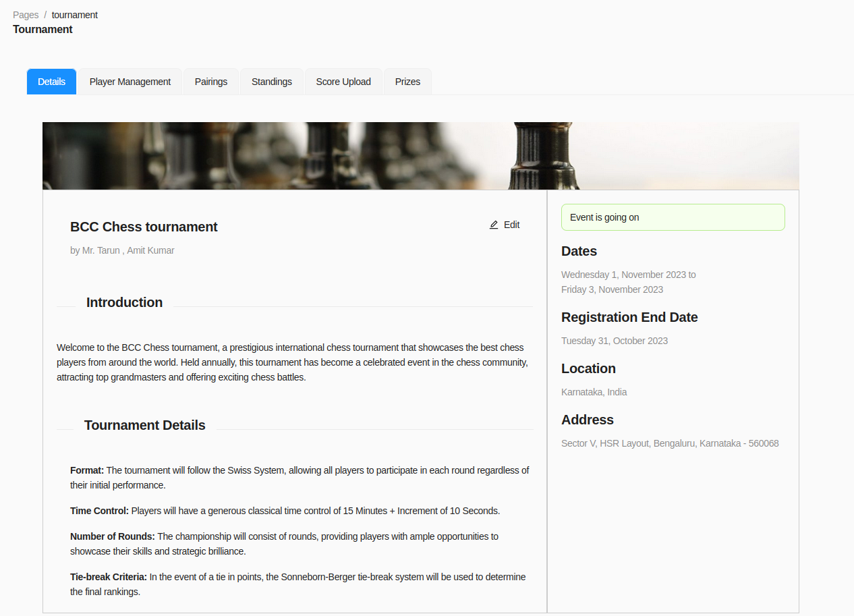854x616 pixels.
Task: Click 'Wednesday 1, November 2023 to' text
Action: point(629,275)
